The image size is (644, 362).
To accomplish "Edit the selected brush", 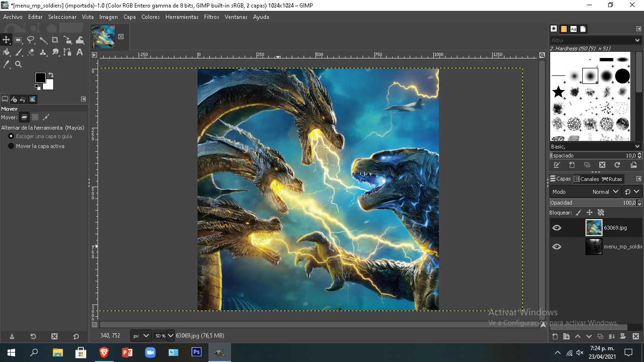I will (x=557, y=165).
